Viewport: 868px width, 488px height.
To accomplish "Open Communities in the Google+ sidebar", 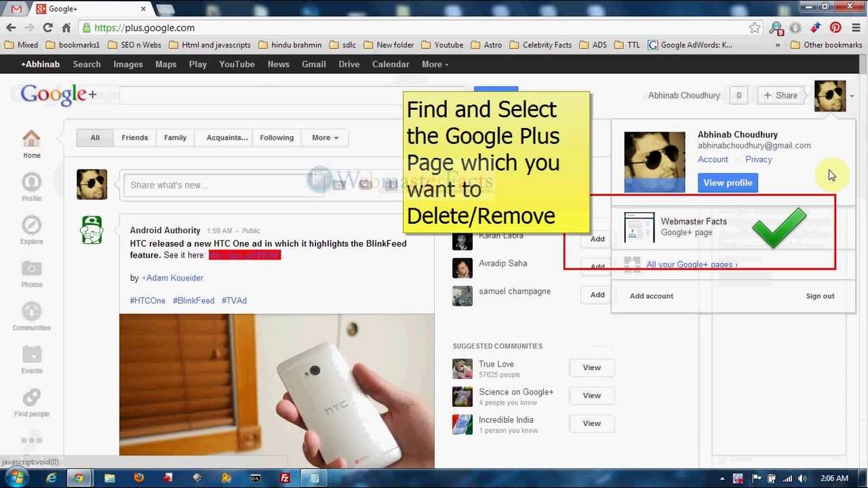I will pyautogui.click(x=31, y=317).
